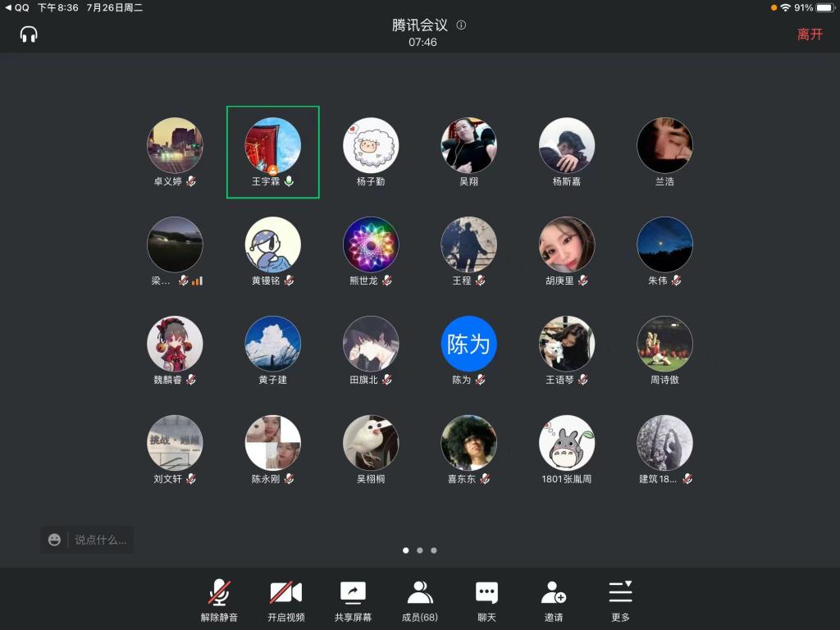840x630 pixels.
Task: Go to the third page dot
Action: (x=434, y=550)
